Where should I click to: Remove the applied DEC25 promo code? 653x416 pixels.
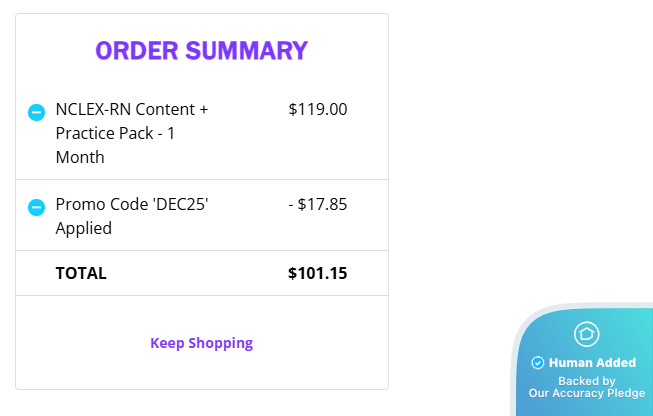[36, 208]
